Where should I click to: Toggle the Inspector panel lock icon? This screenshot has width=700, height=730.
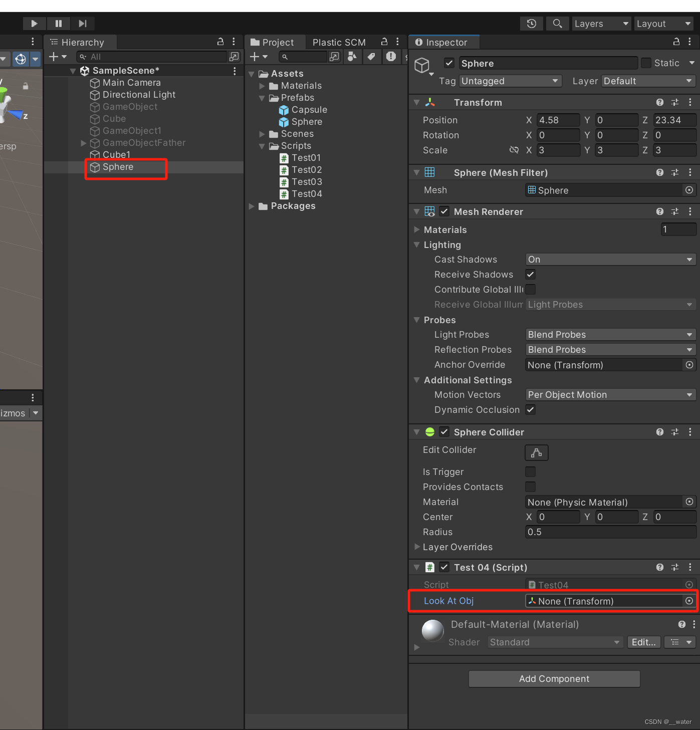(676, 42)
